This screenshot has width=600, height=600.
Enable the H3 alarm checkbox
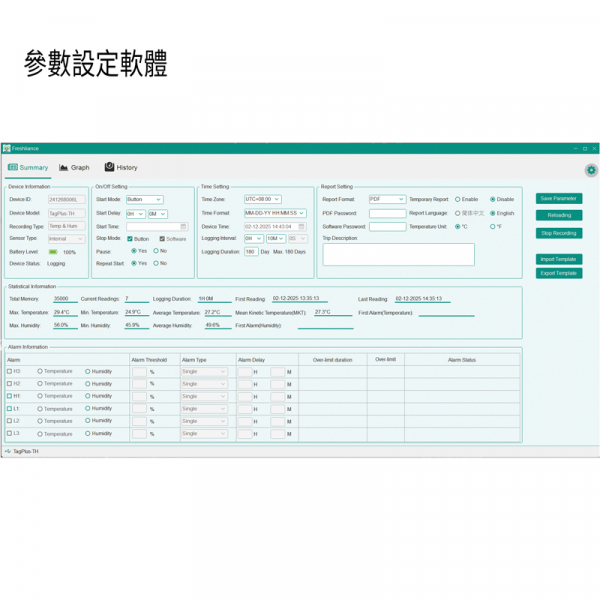tap(9, 371)
